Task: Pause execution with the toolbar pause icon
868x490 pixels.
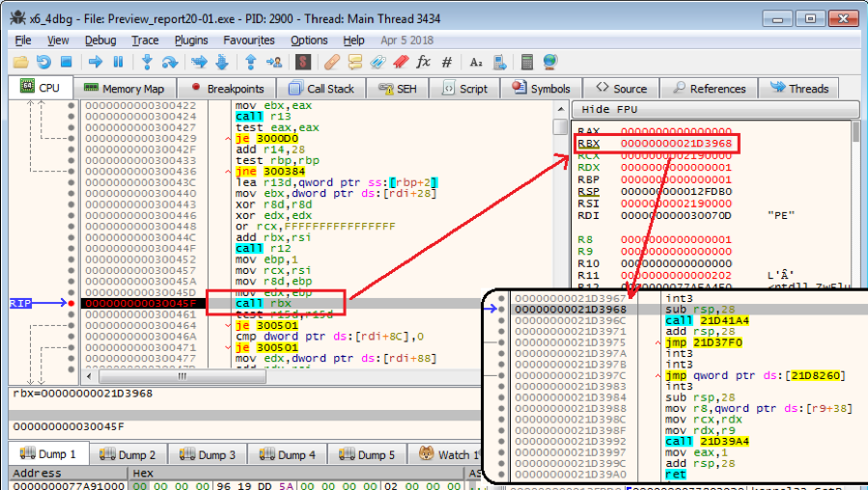Action: point(118,62)
